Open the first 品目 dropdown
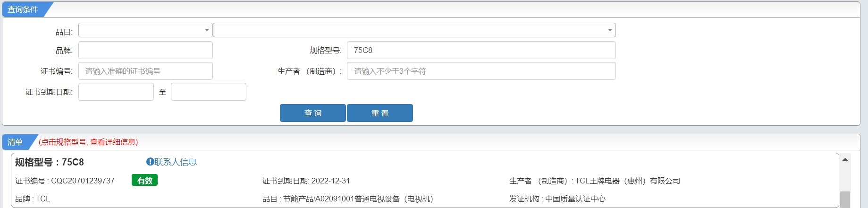868x208 pixels. [x=145, y=30]
